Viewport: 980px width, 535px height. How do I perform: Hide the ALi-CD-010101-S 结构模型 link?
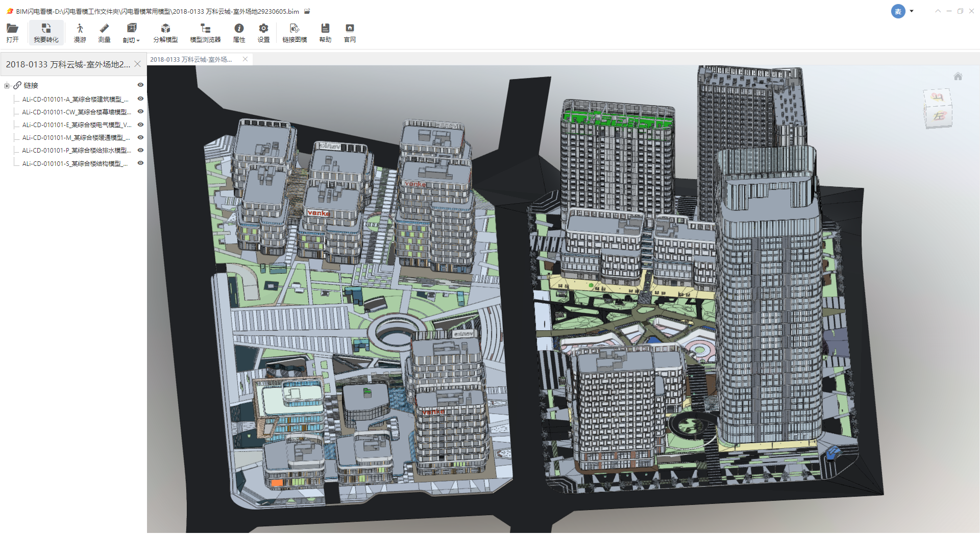tap(140, 163)
